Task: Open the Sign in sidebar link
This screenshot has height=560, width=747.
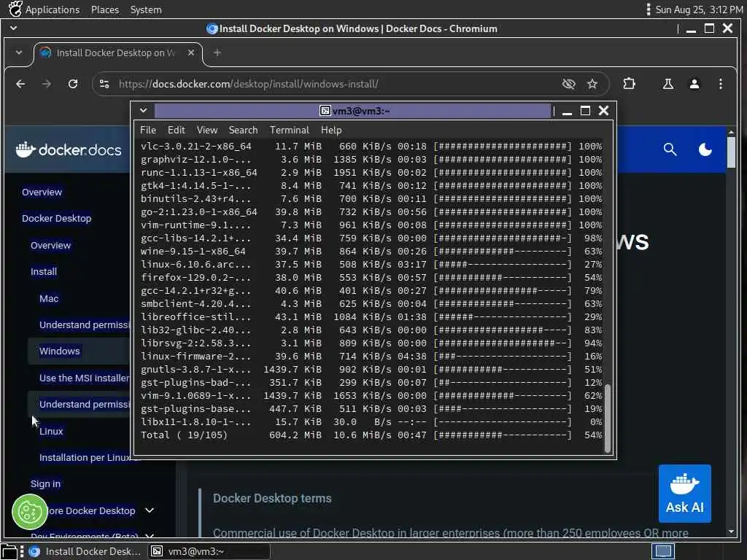Action: [x=45, y=483]
